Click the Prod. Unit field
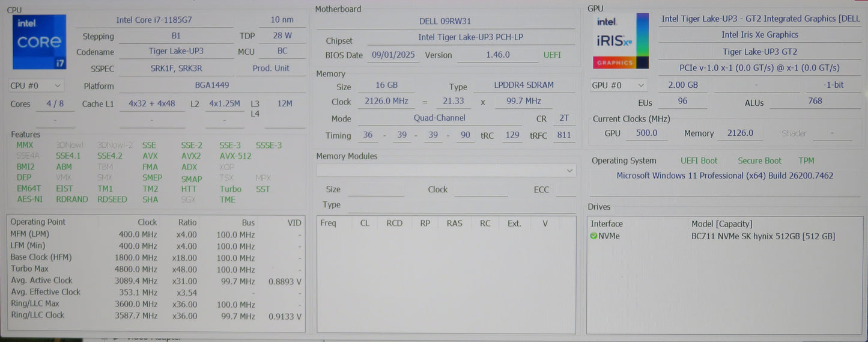Screen dimensions: 868x342 click(271, 69)
